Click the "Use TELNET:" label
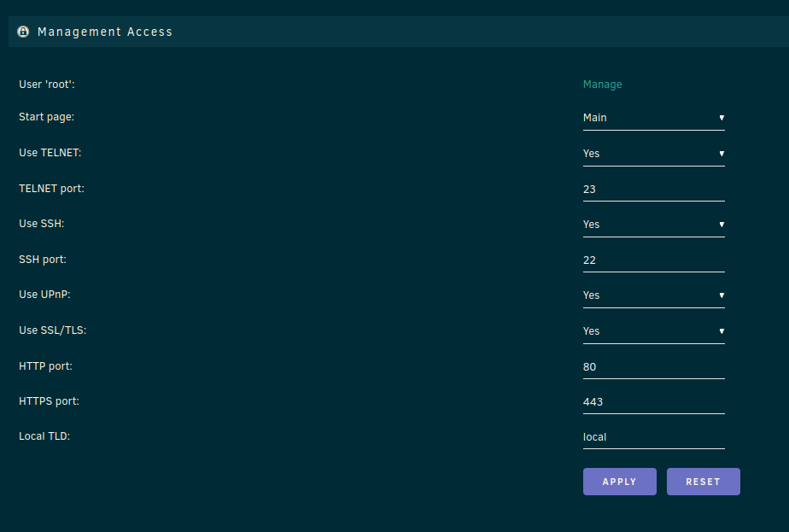Image resolution: width=789 pixels, height=532 pixels. tap(50, 153)
